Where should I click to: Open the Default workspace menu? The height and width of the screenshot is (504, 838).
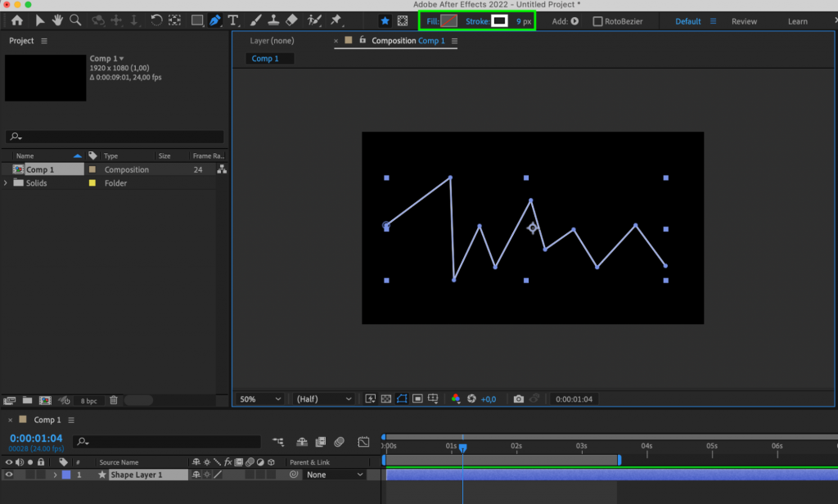coord(690,20)
